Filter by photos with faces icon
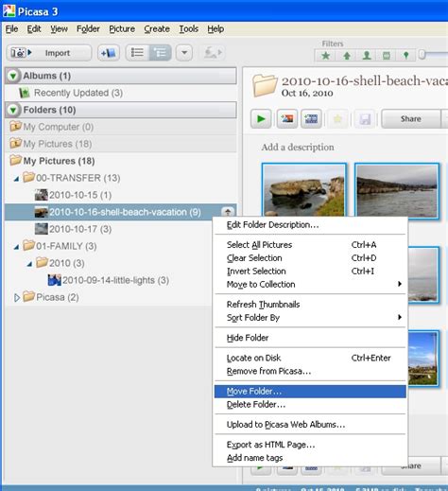This screenshot has height=491, width=448. tap(367, 56)
